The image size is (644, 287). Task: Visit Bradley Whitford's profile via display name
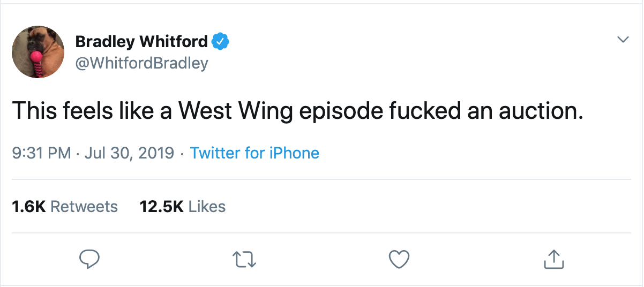[x=141, y=41]
